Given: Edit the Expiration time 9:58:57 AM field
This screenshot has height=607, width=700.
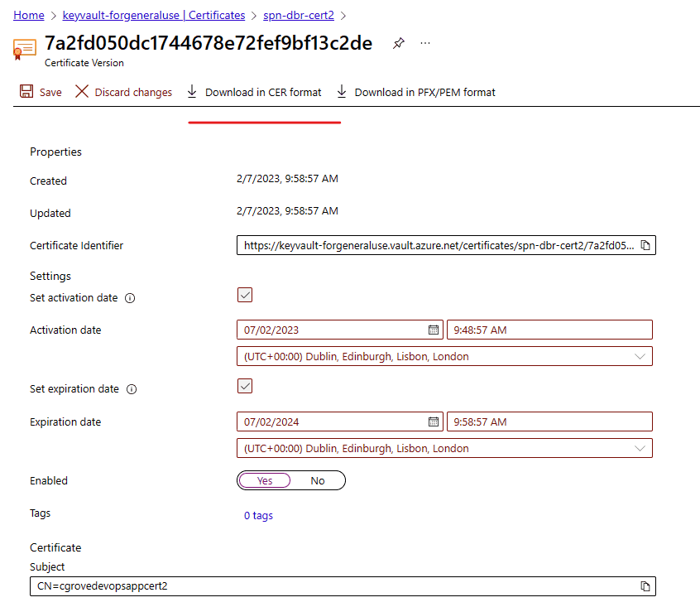Looking at the screenshot, I should 549,422.
